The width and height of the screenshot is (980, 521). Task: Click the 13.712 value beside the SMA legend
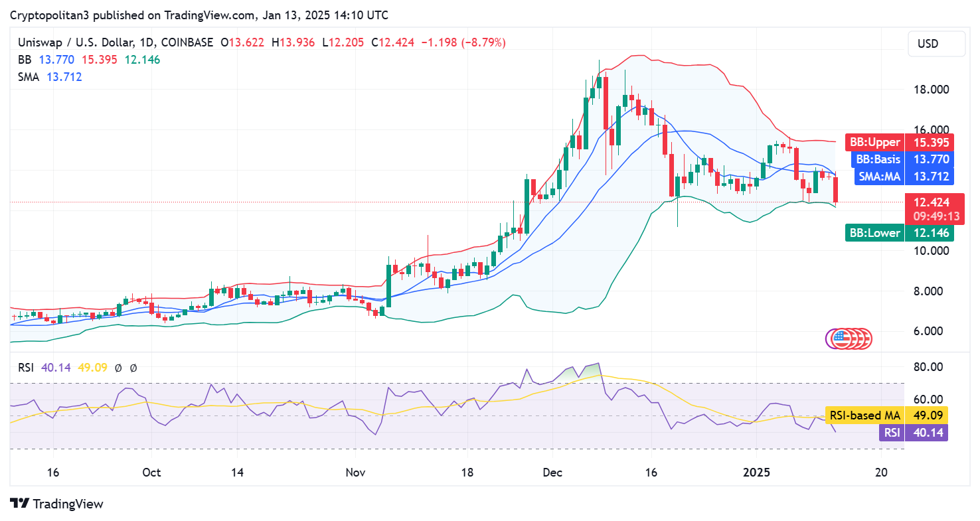pyautogui.click(x=64, y=77)
